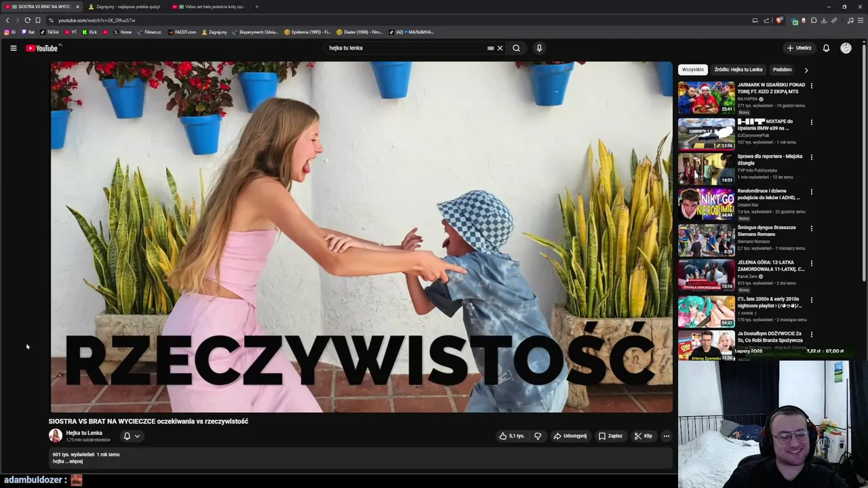Open the Hejka tu Lenka channel name link
This screenshot has height=488, width=868.
[84, 433]
